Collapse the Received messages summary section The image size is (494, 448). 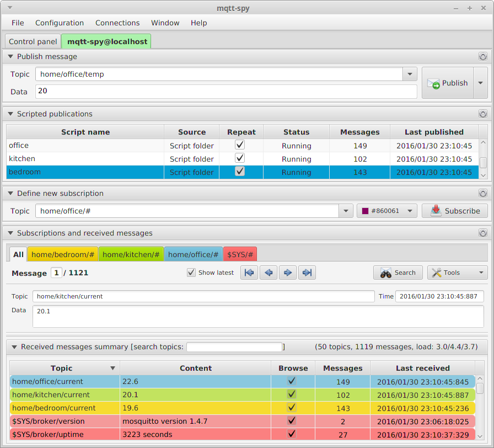click(x=14, y=347)
